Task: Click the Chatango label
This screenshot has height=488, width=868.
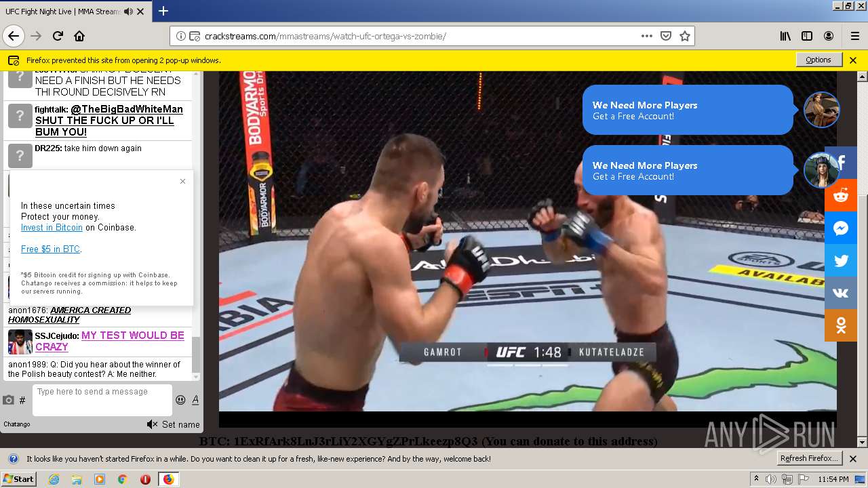Action: click(17, 424)
